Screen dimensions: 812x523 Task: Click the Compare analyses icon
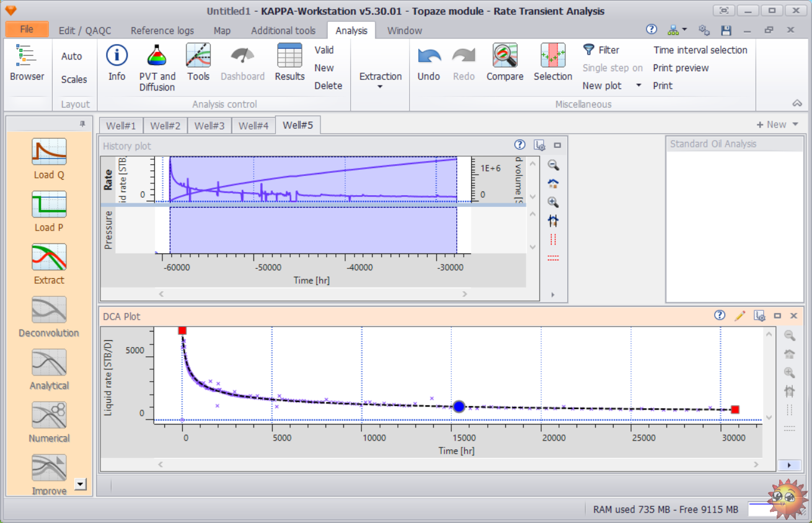505,56
